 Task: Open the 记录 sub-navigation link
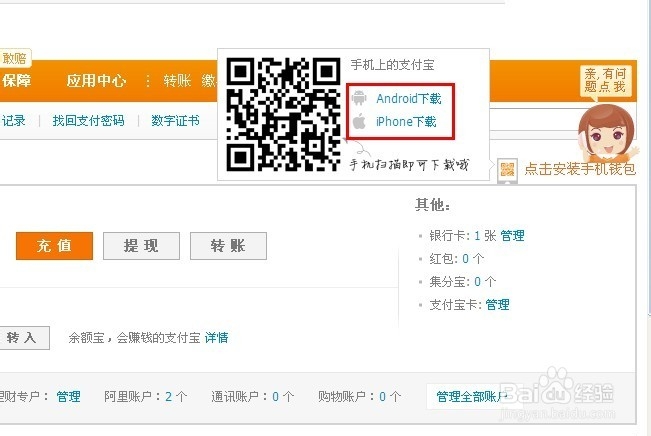[x=13, y=120]
